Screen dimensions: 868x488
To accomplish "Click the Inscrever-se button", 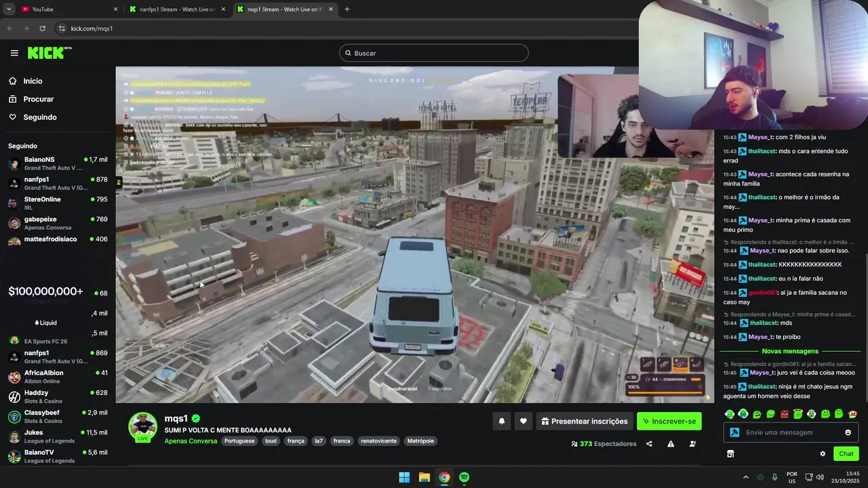I will [x=669, y=422].
